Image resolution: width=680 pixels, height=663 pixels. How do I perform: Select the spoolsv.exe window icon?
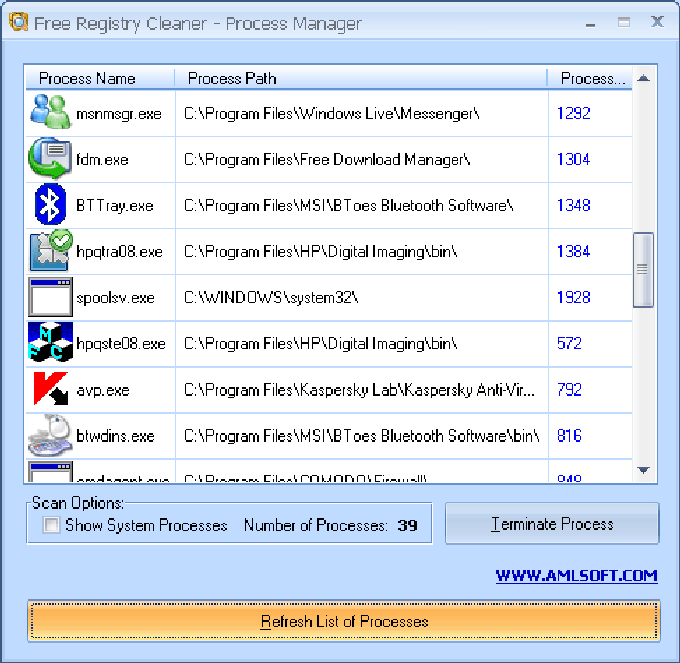pos(50,297)
